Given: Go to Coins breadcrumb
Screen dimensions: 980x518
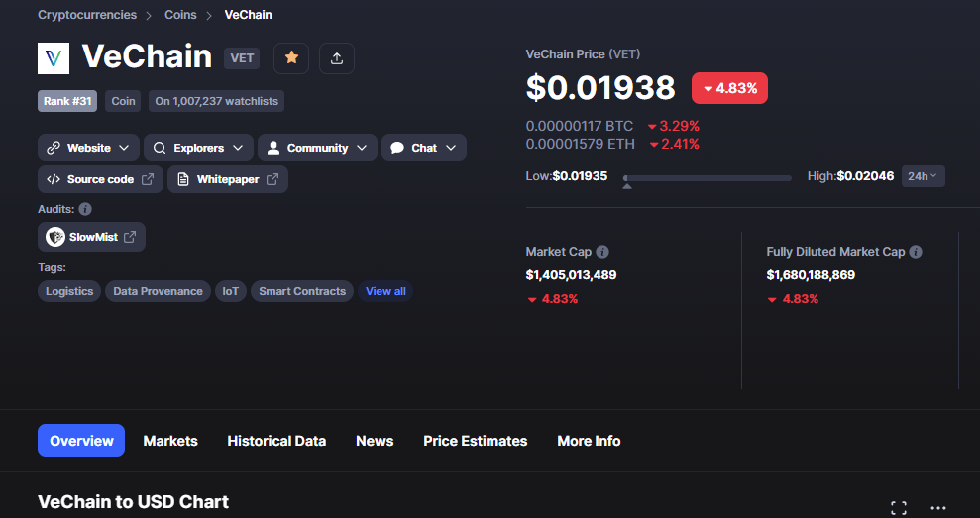Looking at the screenshot, I should pos(180,15).
